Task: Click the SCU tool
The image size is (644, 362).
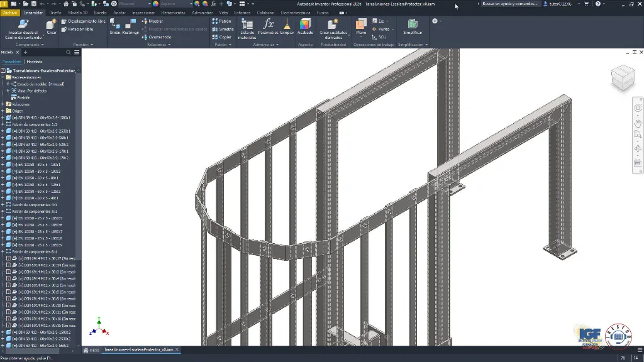Action: pos(379,37)
